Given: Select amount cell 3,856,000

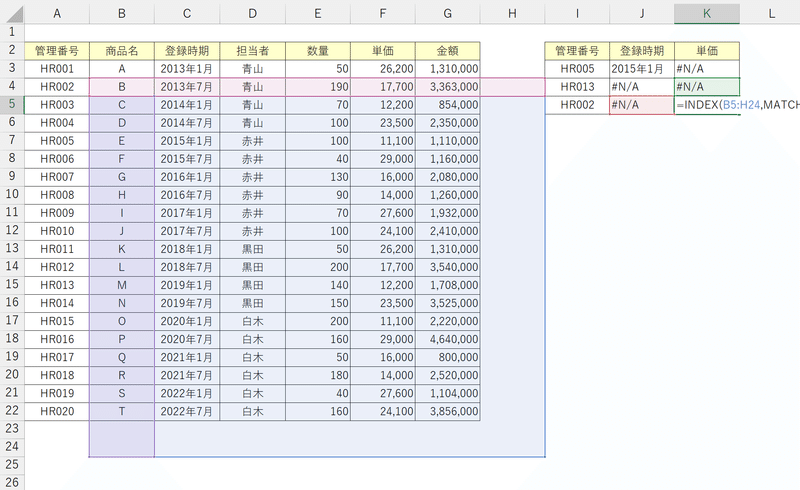Looking at the screenshot, I should tap(447, 411).
